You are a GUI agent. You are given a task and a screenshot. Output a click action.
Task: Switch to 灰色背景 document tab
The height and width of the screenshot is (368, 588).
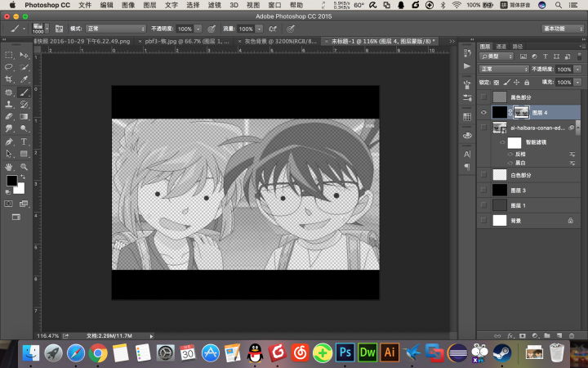pos(280,42)
